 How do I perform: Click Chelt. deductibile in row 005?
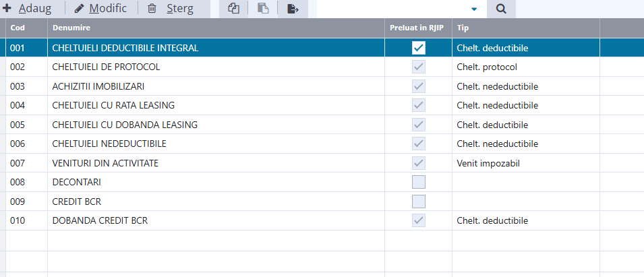492,125
